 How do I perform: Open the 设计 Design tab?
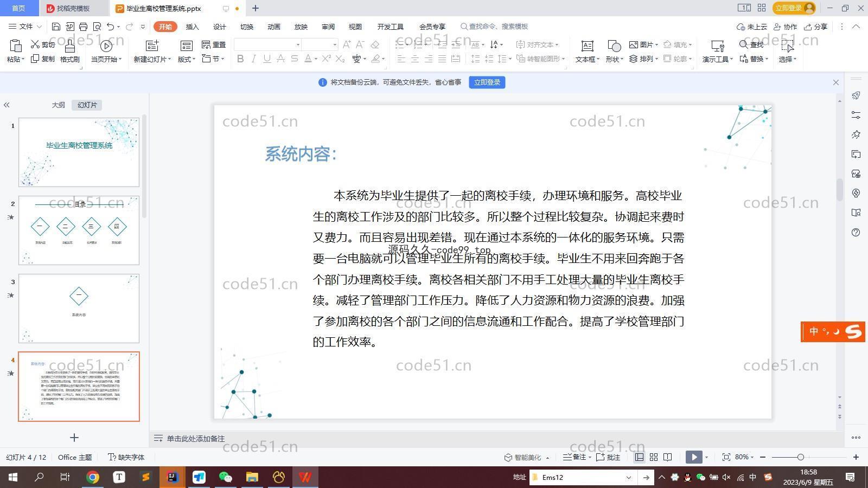220,27
